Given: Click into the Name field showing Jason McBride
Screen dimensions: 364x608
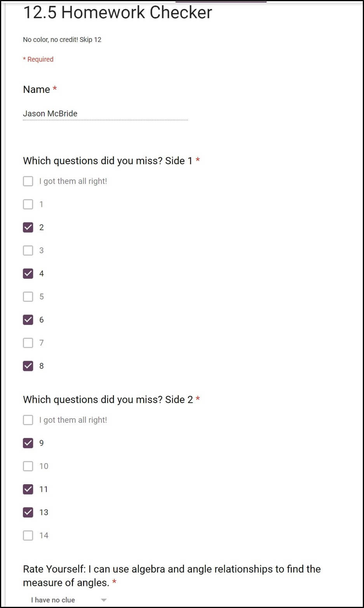Looking at the screenshot, I should 105,113.
